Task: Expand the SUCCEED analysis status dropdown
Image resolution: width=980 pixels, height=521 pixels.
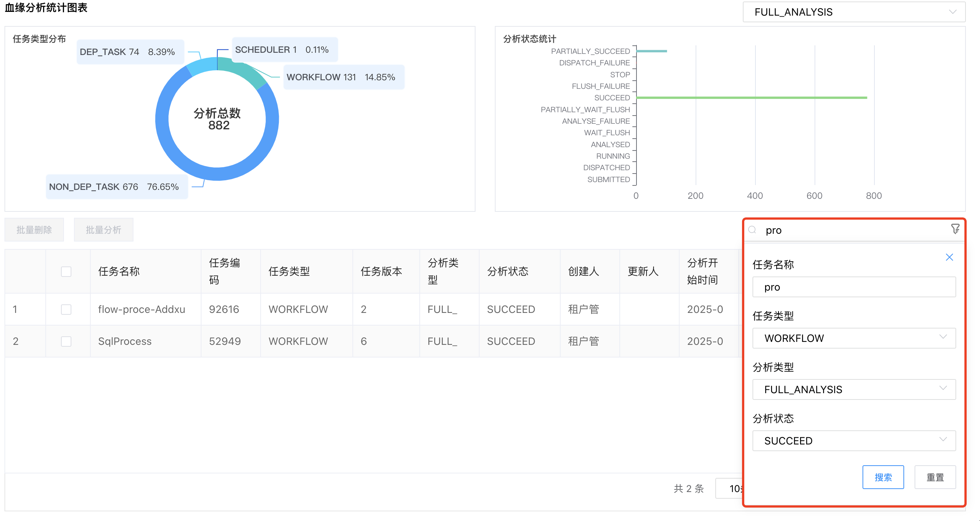Action: tap(854, 440)
